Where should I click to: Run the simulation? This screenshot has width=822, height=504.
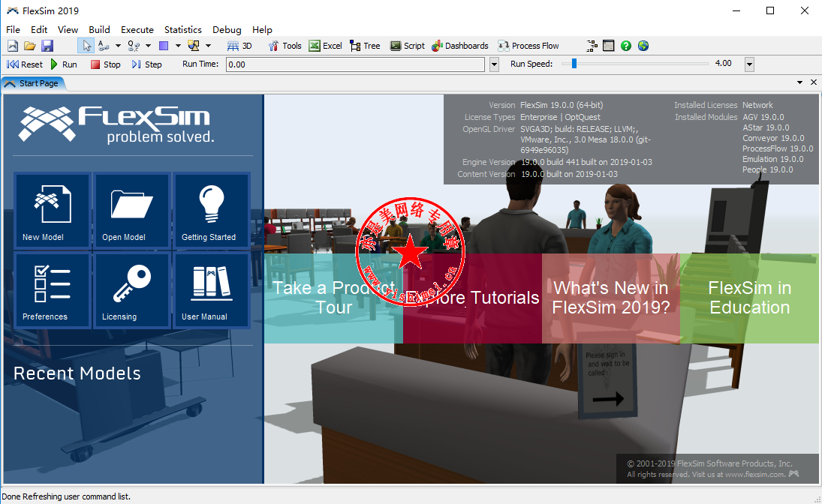[64, 64]
